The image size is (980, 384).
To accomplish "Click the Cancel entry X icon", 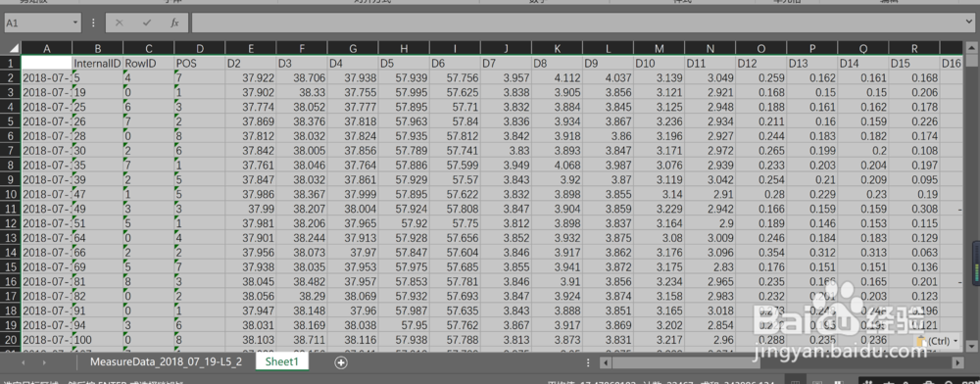I will pyautogui.click(x=120, y=23).
